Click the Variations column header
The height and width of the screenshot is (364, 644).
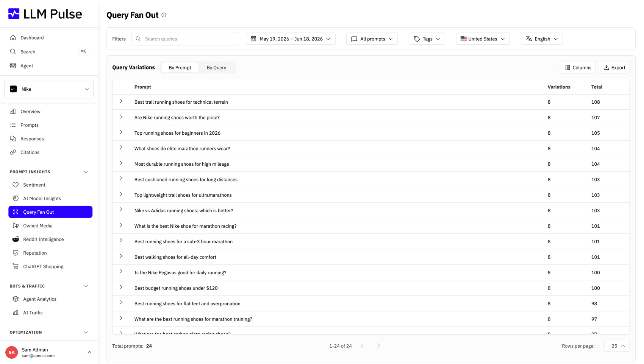pyautogui.click(x=559, y=87)
